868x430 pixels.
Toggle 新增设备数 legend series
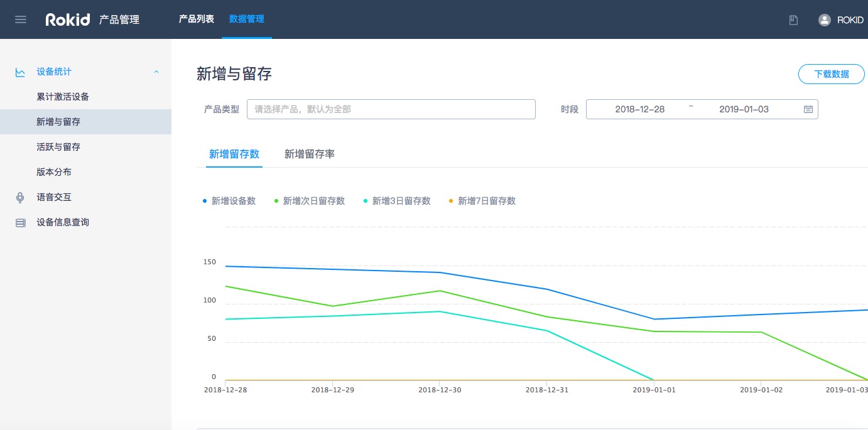coord(233,201)
